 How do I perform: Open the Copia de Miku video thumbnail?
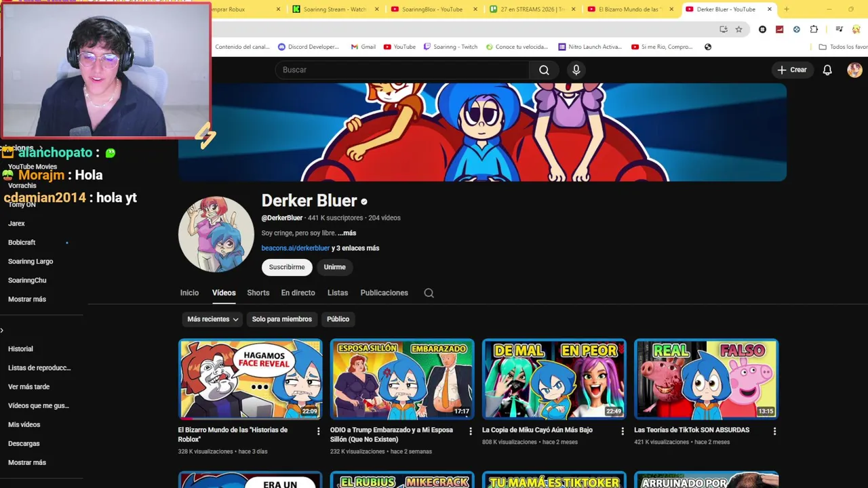(x=554, y=379)
